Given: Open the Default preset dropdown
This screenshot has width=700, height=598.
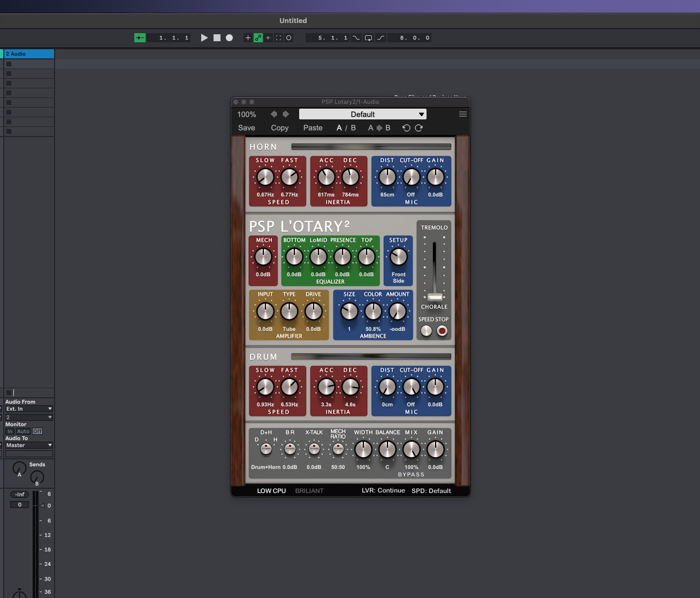Looking at the screenshot, I should click(363, 114).
